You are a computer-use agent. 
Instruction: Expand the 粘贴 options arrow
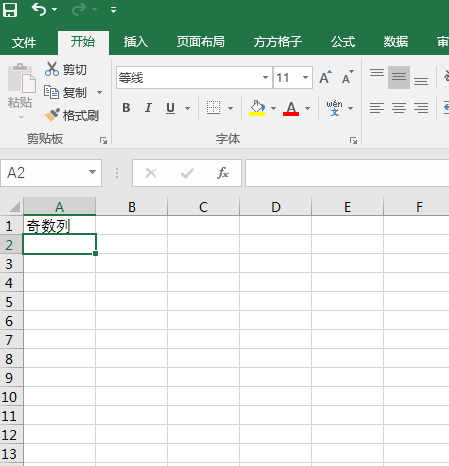pyautogui.click(x=21, y=117)
